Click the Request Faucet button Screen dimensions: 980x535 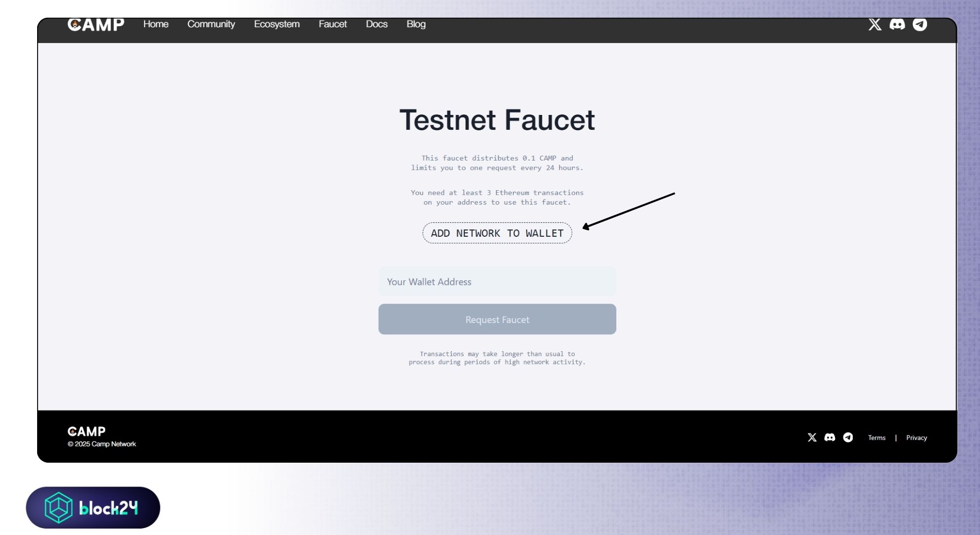(x=497, y=319)
